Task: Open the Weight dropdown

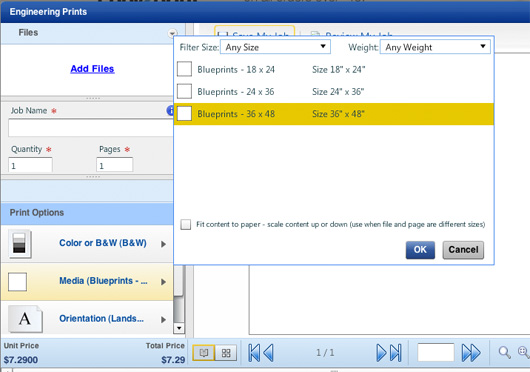Action: pos(435,47)
